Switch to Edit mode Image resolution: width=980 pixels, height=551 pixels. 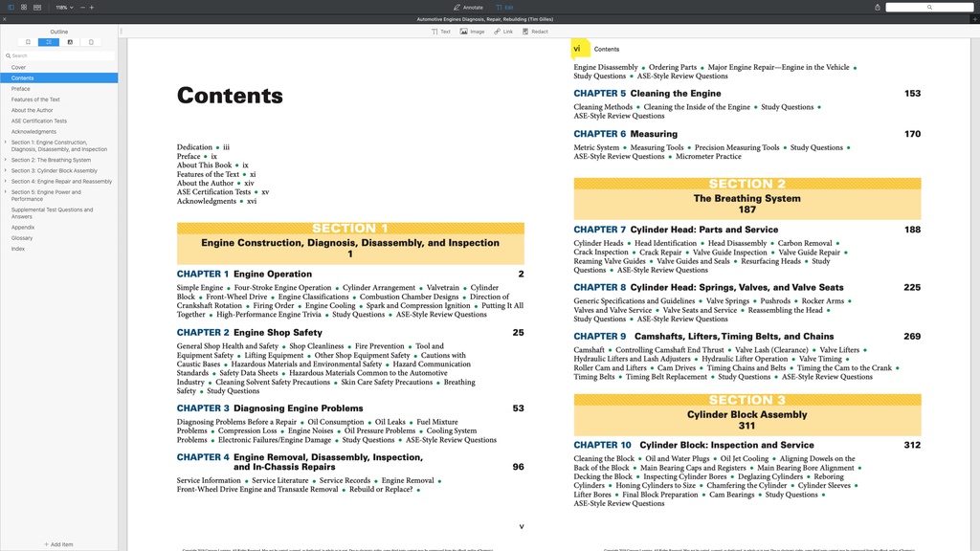pyautogui.click(x=504, y=7)
